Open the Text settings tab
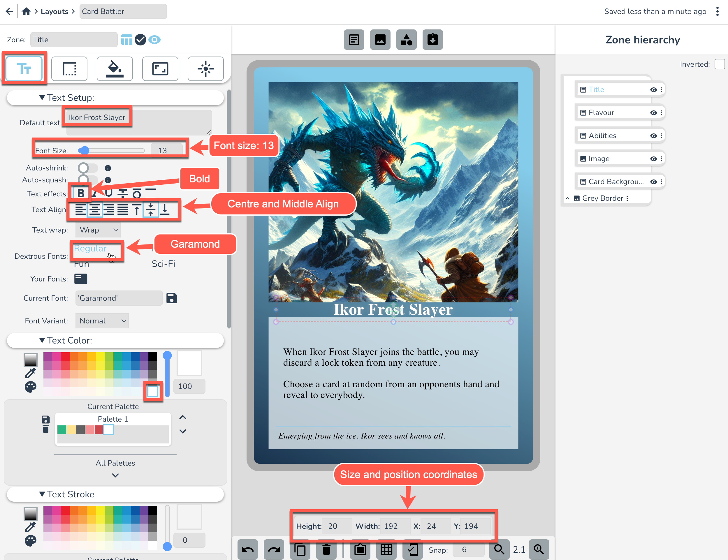 tap(24, 69)
